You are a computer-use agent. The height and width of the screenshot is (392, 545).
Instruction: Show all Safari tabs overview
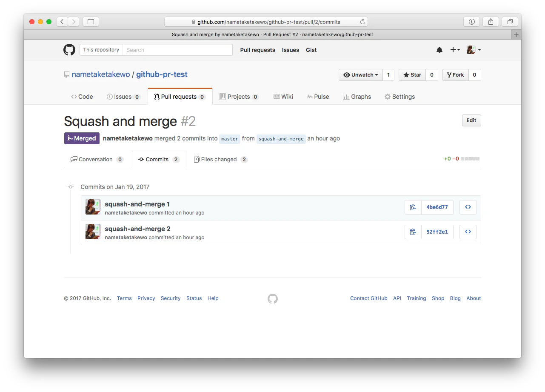pyautogui.click(x=510, y=21)
